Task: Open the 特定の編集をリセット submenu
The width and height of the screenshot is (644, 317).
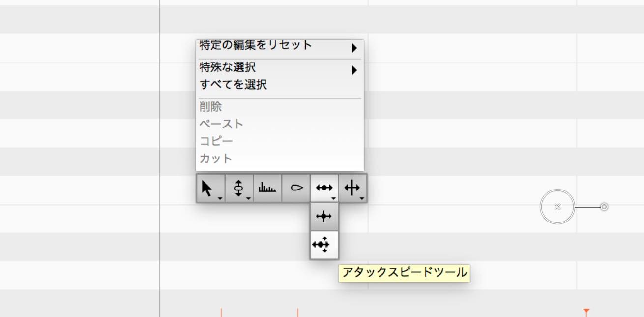Action: (280, 46)
